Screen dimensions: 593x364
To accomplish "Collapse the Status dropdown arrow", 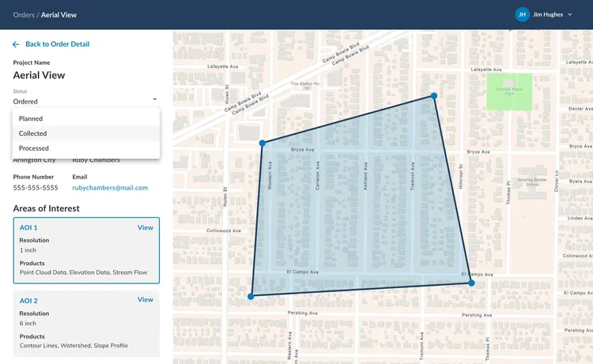I will pos(155,99).
